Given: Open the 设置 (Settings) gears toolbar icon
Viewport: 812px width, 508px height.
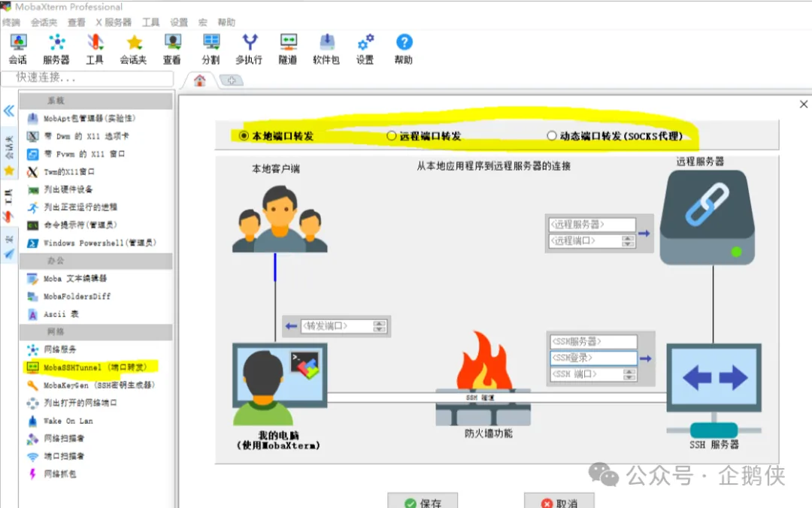Looking at the screenshot, I should [x=365, y=49].
